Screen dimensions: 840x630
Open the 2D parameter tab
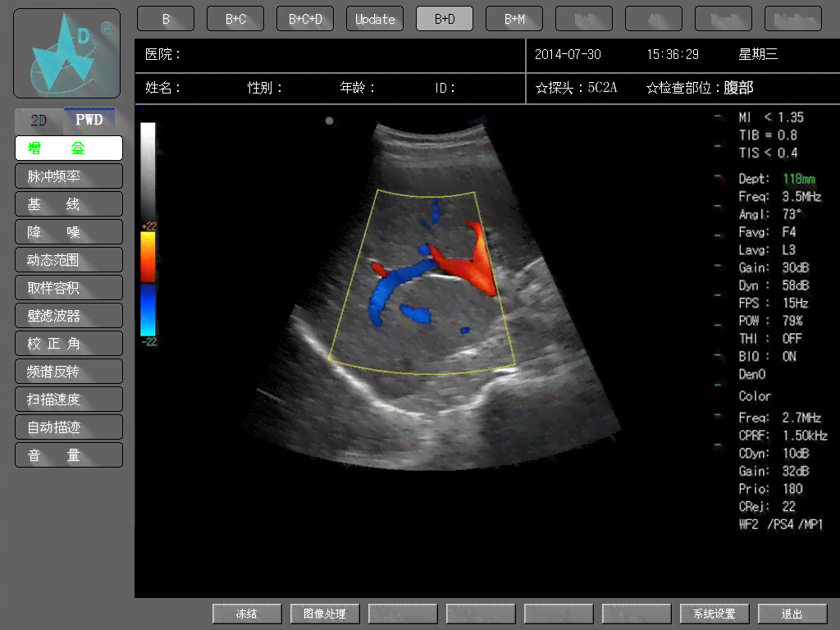point(39,120)
